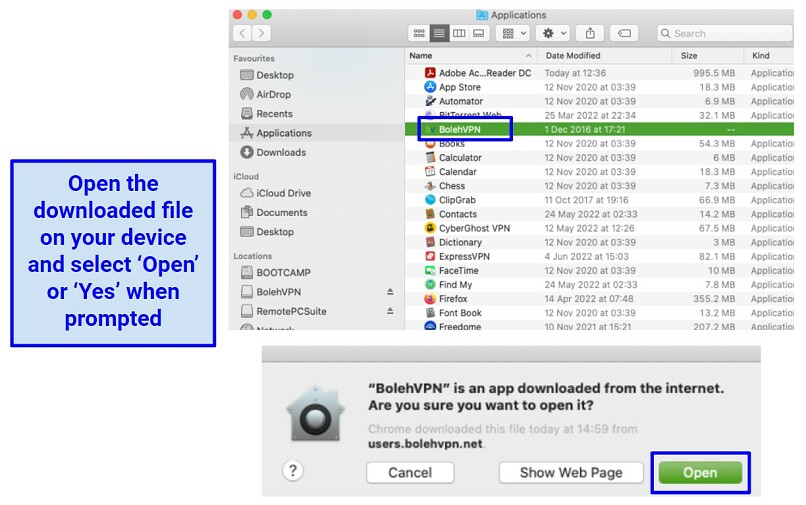
Task: Click the help question mark button
Action: coord(293,472)
